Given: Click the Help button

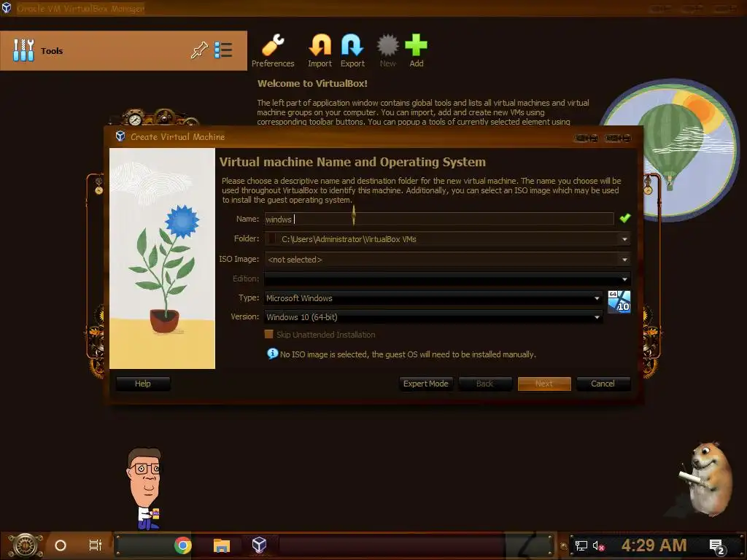Looking at the screenshot, I should [x=143, y=384].
